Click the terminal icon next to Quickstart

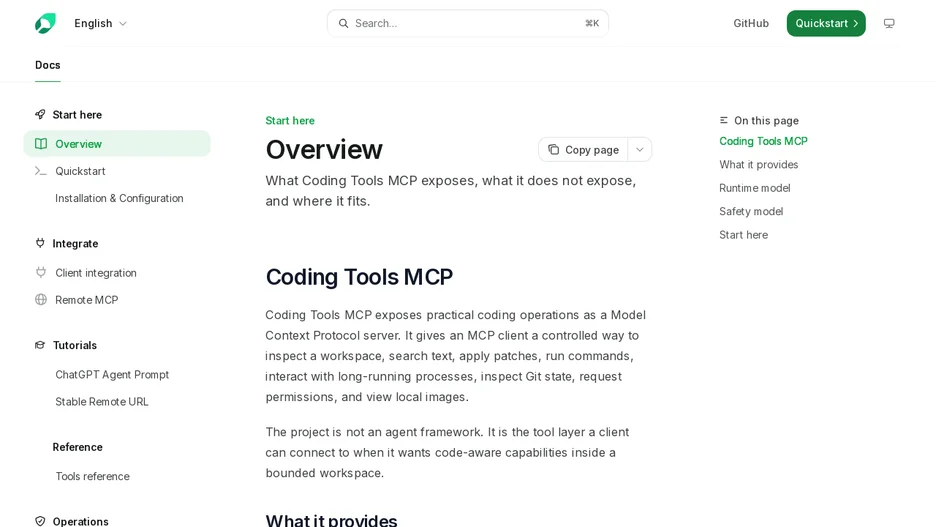(x=41, y=171)
